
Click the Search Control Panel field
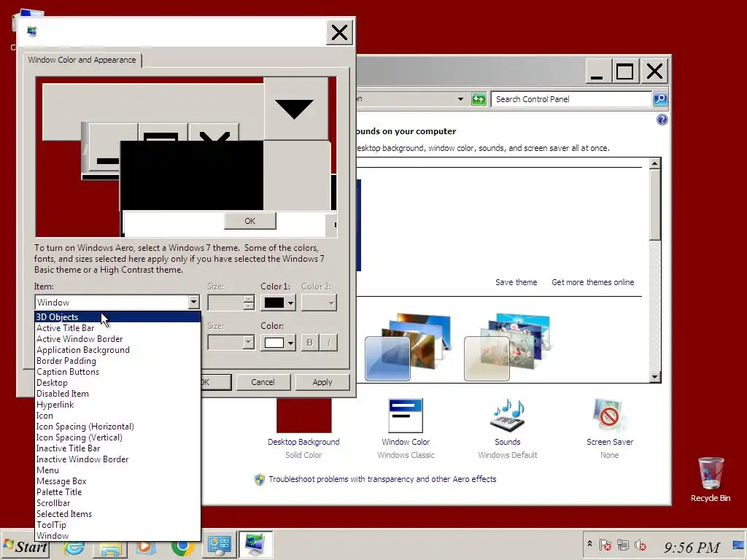click(x=570, y=99)
